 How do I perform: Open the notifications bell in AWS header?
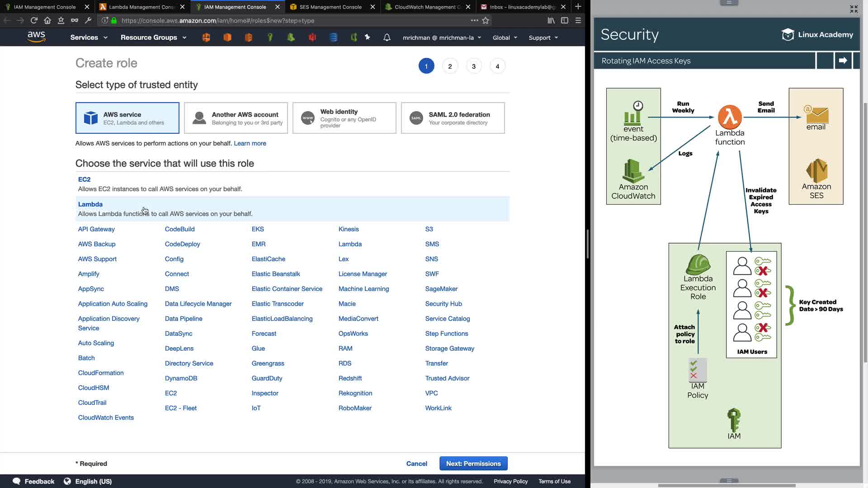(x=387, y=38)
